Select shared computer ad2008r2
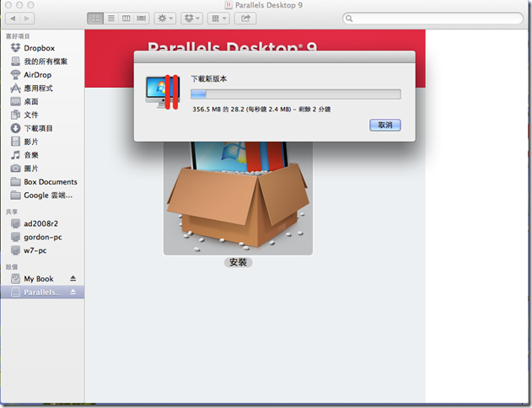This screenshot has width=532, height=408. 42,223
